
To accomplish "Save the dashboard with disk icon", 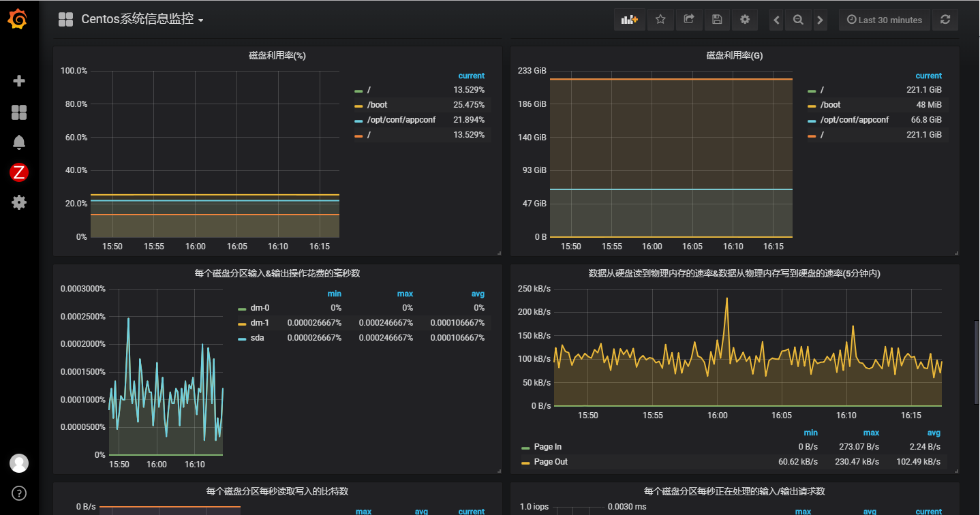I will click(717, 20).
